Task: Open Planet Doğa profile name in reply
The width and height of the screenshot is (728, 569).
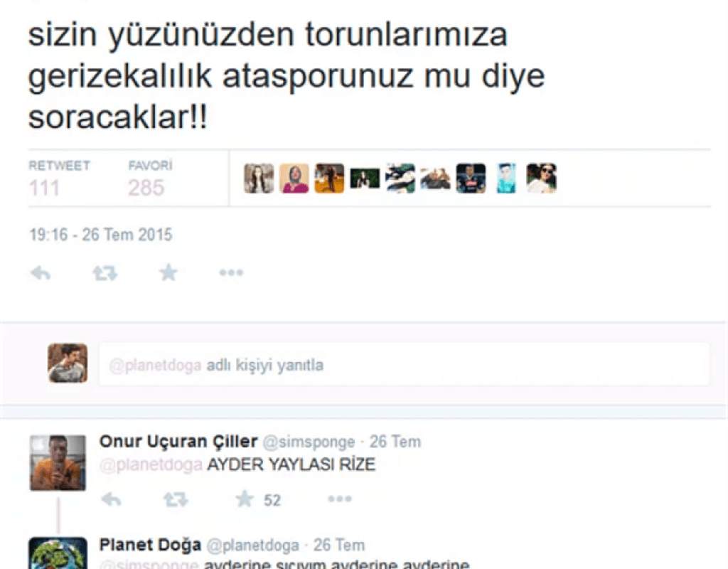Action: click(x=150, y=545)
